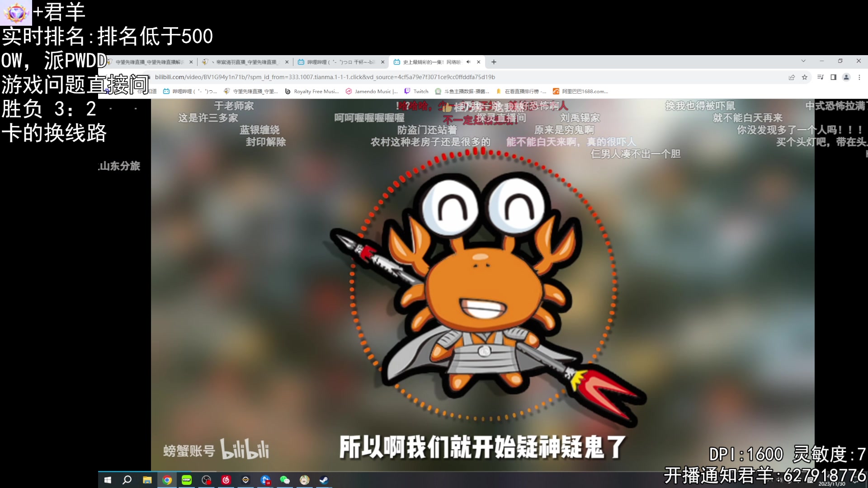Close the active 史上最精彩的一集 tab
The width and height of the screenshot is (868, 488).
(478, 62)
